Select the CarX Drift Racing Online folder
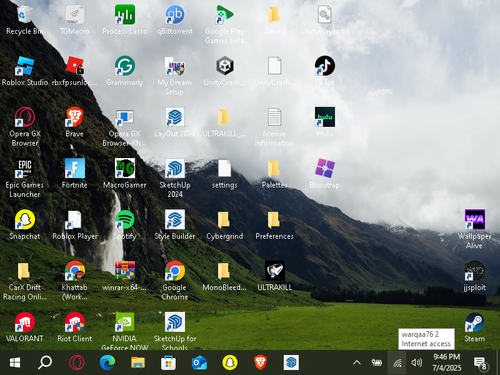This screenshot has width=500, height=375. pyautogui.click(x=24, y=271)
